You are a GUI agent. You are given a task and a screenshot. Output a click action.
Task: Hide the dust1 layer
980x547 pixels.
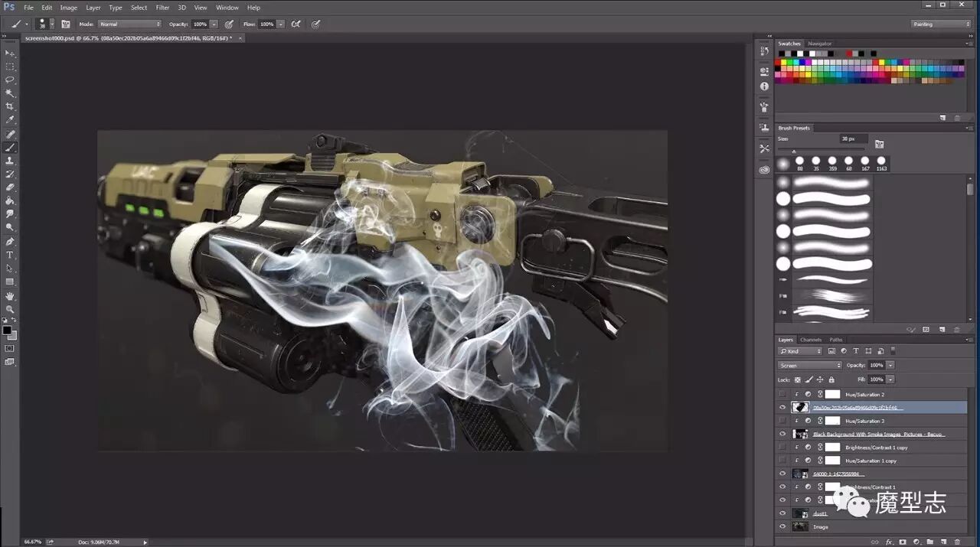782,513
